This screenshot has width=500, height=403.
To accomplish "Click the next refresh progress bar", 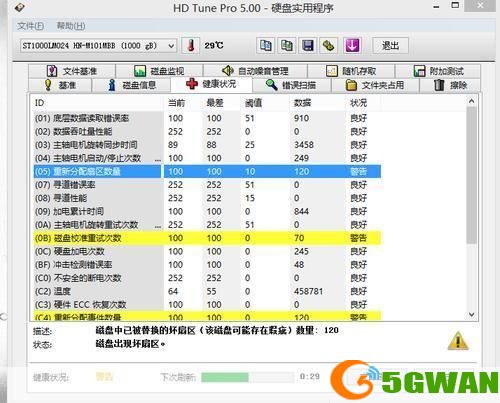I will coord(247,377).
